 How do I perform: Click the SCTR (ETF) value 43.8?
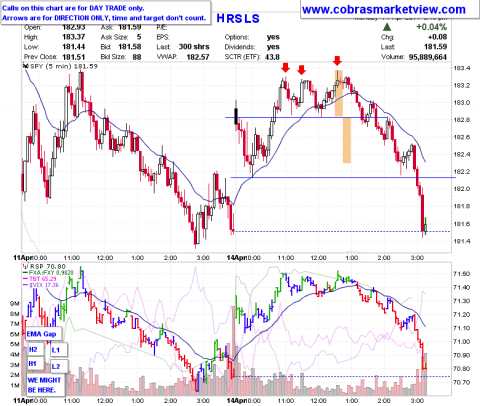[272, 57]
